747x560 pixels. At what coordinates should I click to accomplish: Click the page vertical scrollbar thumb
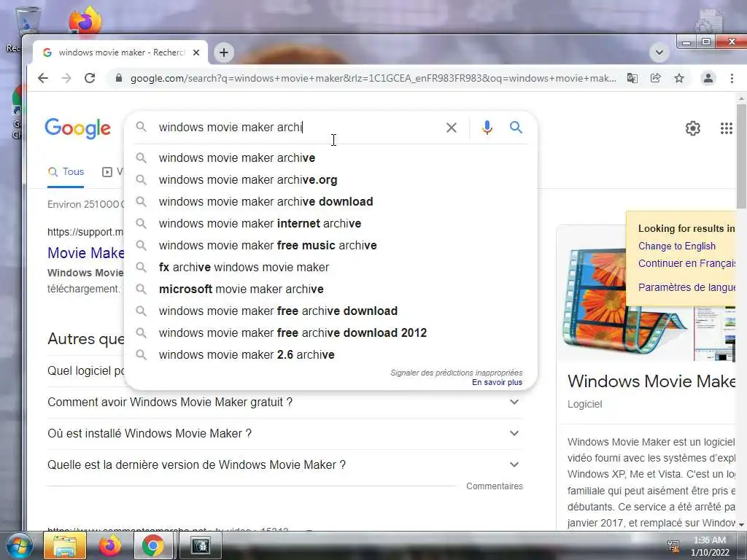(x=741, y=156)
